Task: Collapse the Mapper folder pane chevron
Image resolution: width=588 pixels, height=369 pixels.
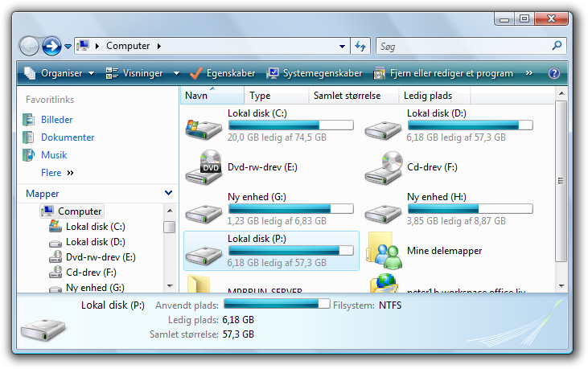Action: tap(168, 193)
